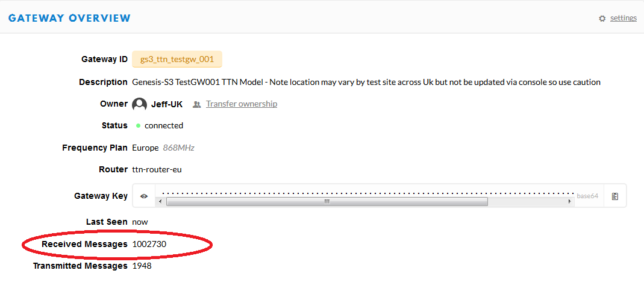The width and height of the screenshot is (644, 294).
Task: Click the base64 format label
Action: click(x=587, y=196)
